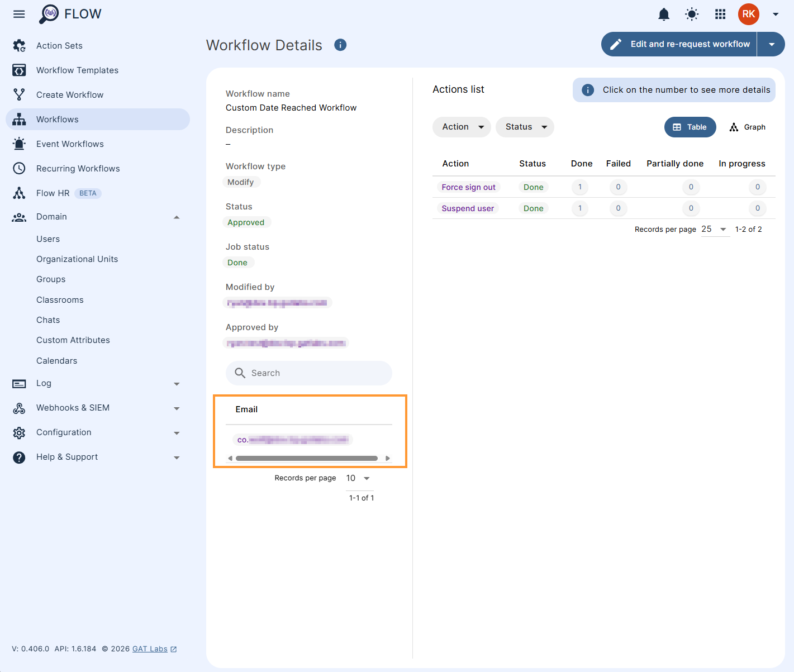794x672 pixels.
Task: Open the Status filter dropdown
Action: (524, 127)
